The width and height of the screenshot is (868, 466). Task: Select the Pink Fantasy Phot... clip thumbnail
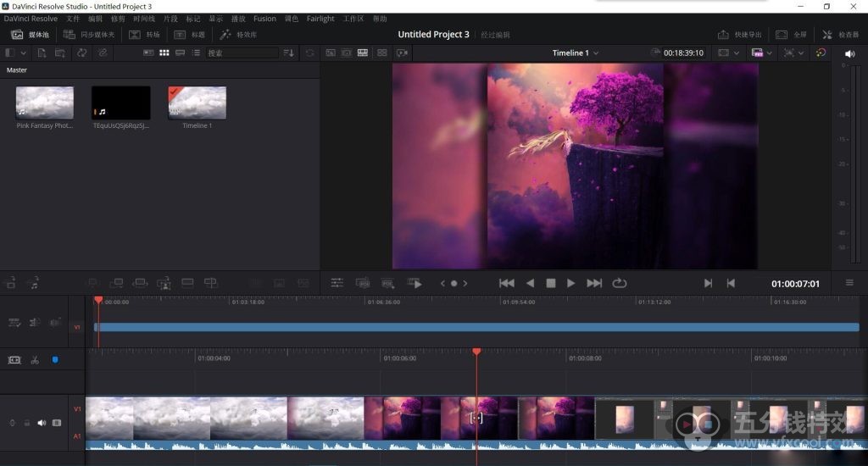[45, 103]
